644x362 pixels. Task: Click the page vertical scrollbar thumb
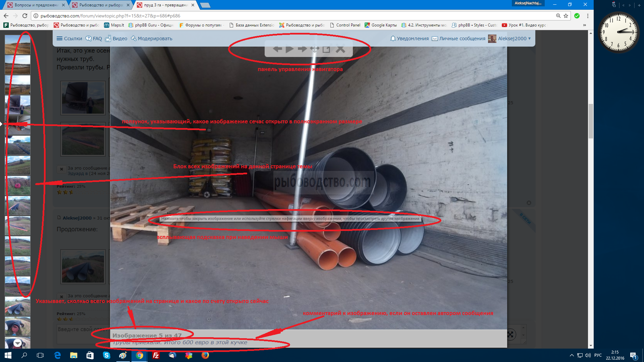(x=591, y=121)
